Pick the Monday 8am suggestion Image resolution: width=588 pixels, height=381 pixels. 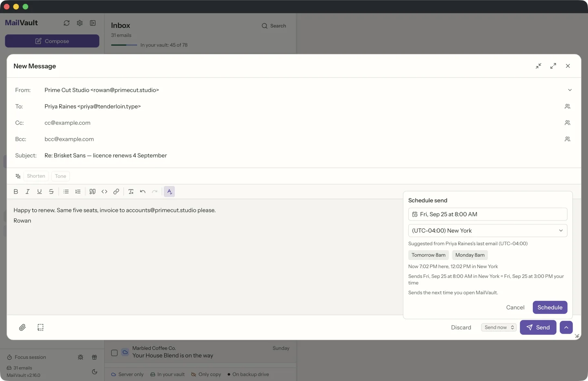(470, 255)
